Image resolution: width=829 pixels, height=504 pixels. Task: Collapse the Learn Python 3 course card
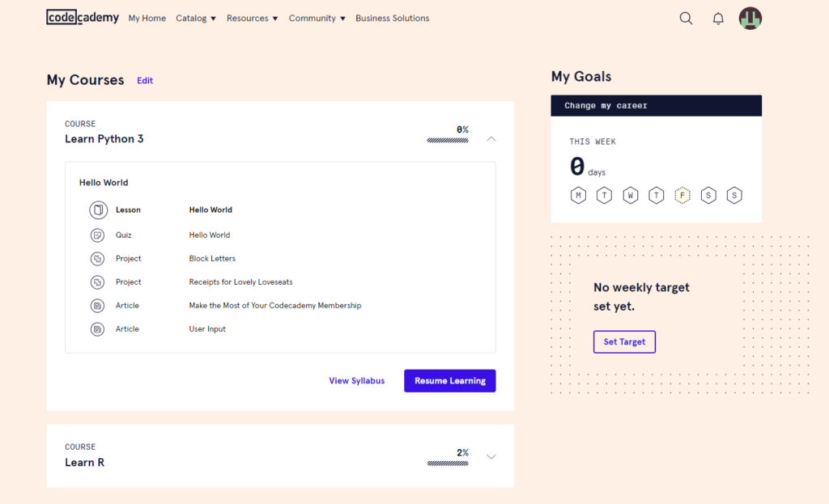491,139
